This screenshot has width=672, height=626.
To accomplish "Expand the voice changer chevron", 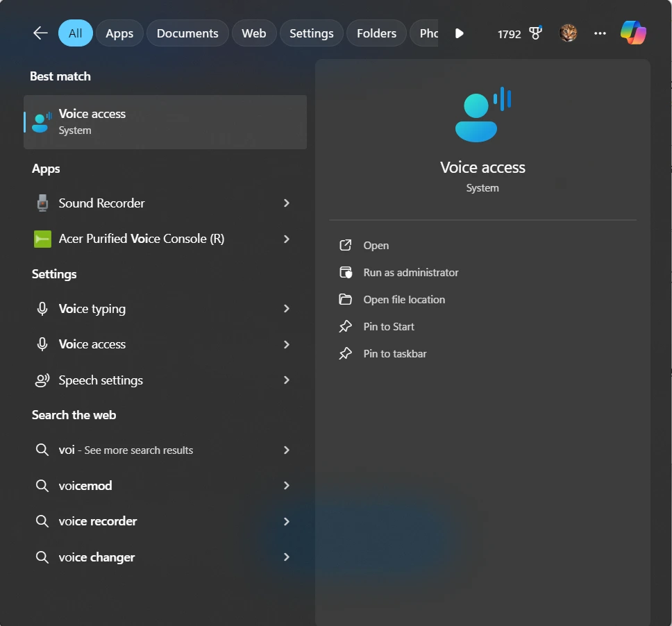I will (x=287, y=557).
